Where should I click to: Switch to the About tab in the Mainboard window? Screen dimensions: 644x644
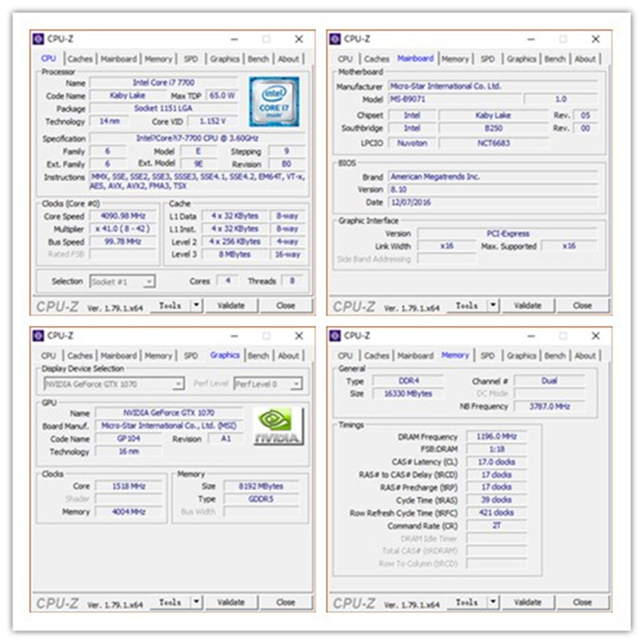pyautogui.click(x=586, y=58)
